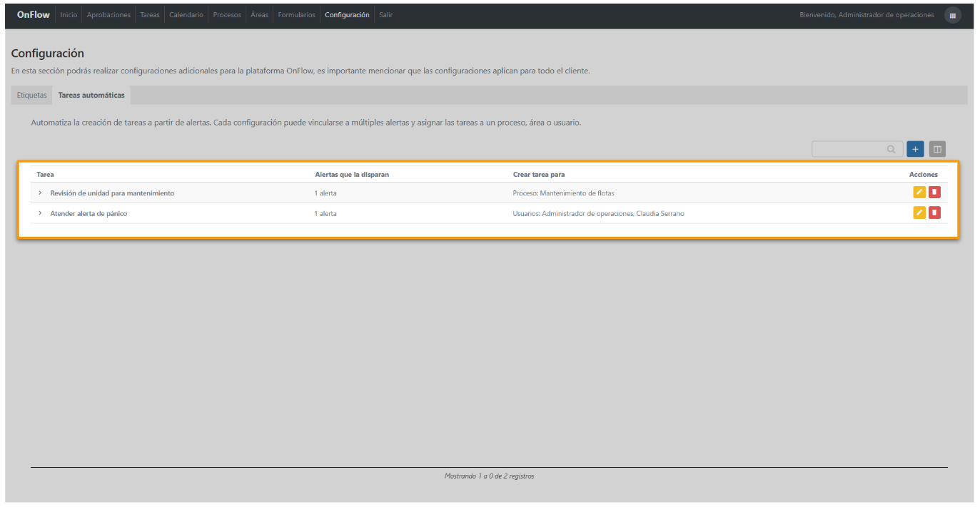
Task: Sort by Alertas que la disparan header
Action: (352, 175)
